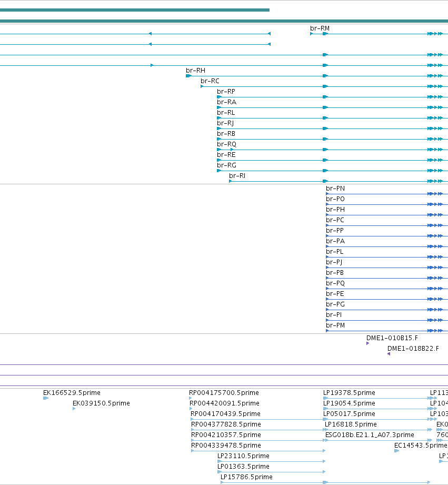Click the br-PG protein label
448x485 pixels.
coord(335,304)
